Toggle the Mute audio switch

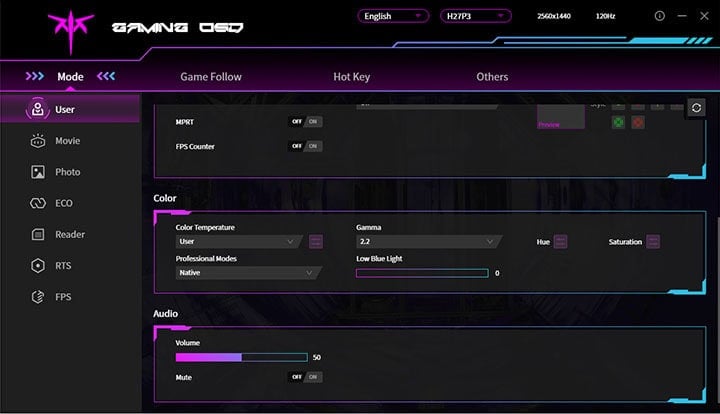[x=306, y=377]
